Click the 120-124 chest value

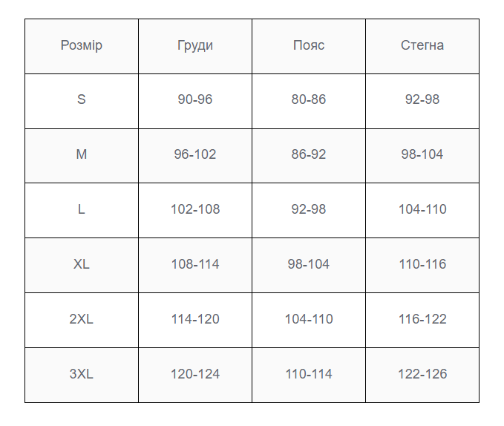coord(195,374)
